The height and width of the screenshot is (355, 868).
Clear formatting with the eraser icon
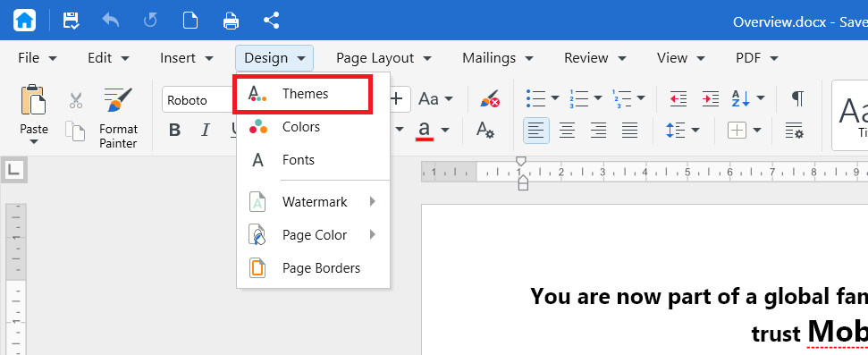(x=490, y=99)
